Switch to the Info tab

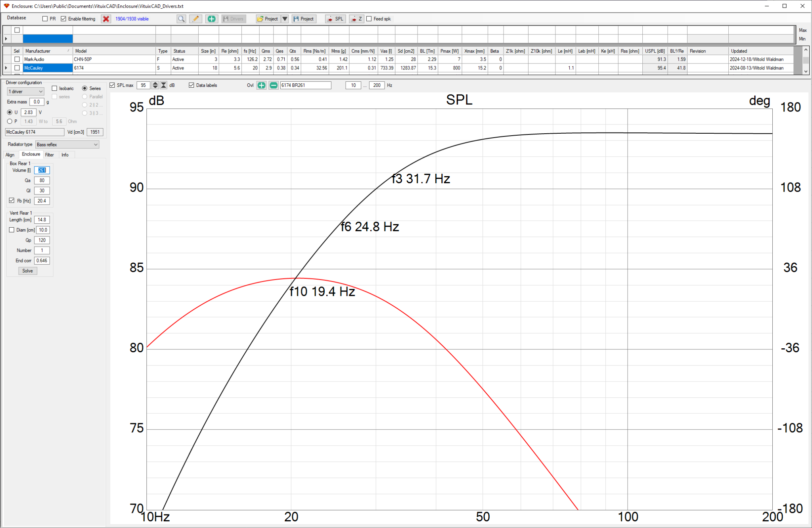point(65,155)
